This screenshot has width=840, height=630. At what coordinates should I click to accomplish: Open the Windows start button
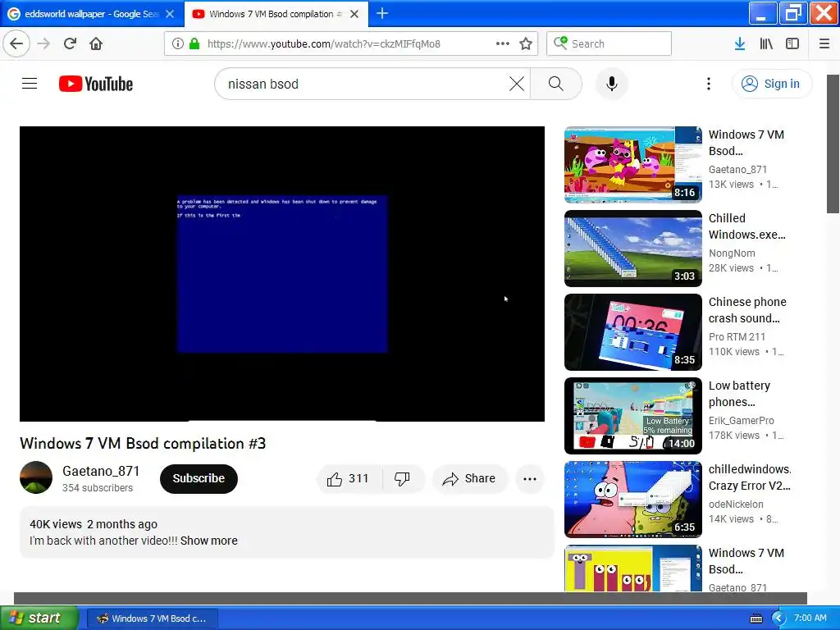coord(39,618)
